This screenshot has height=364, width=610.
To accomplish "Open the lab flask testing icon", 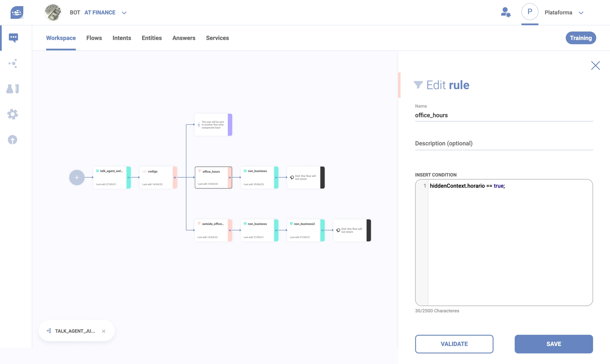I will tap(13, 89).
